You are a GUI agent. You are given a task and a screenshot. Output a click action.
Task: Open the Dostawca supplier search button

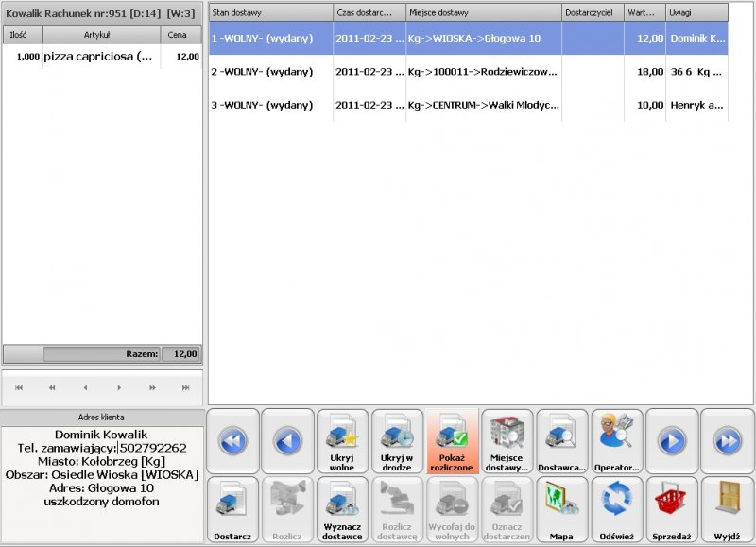coord(561,441)
